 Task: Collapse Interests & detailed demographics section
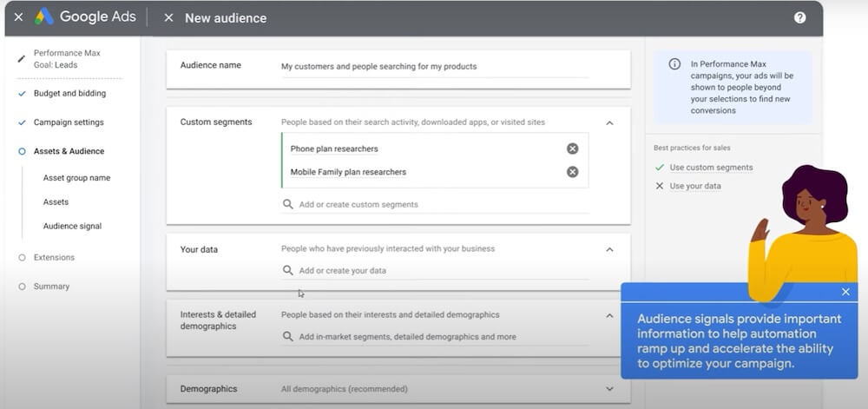tap(609, 315)
